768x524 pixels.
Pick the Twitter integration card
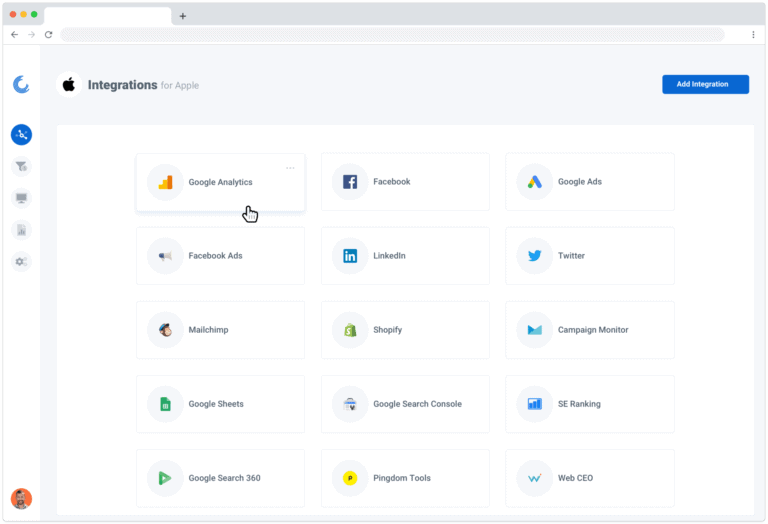tap(589, 256)
